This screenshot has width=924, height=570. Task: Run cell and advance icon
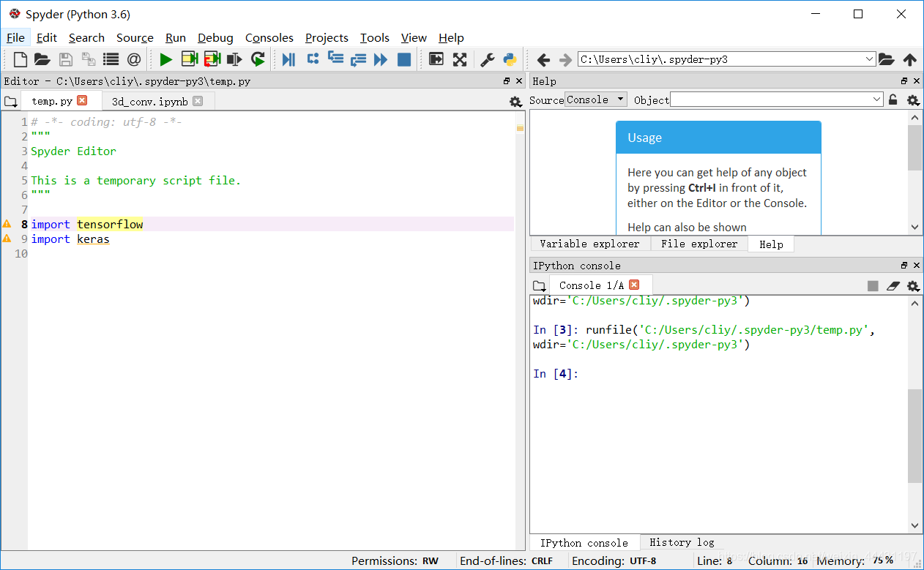point(212,59)
